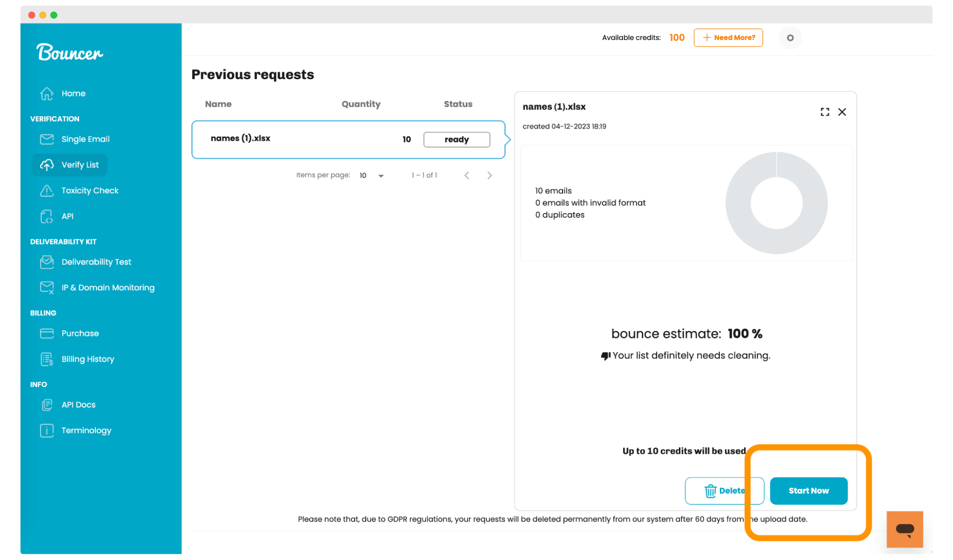Click Delete to remove names (1).xlsx
Screen dimensions: 953x560
tap(724, 491)
